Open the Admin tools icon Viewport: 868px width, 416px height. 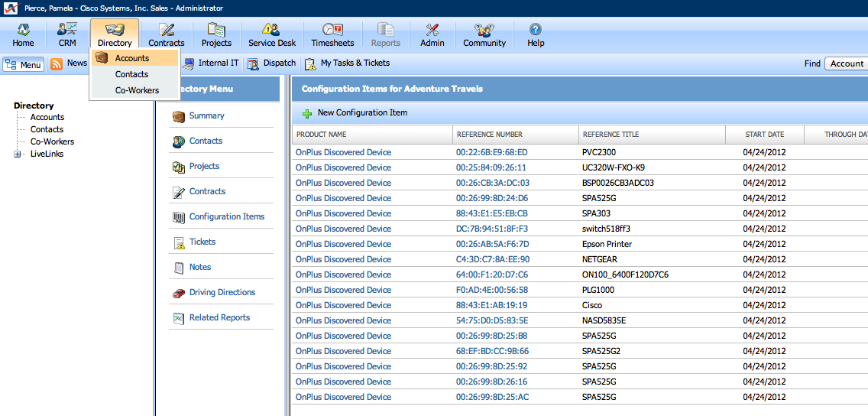pyautogui.click(x=432, y=30)
